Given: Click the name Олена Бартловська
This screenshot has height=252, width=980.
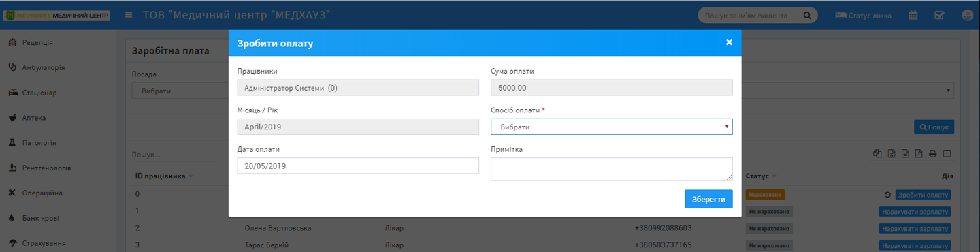Looking at the screenshot, I should click(278, 228).
